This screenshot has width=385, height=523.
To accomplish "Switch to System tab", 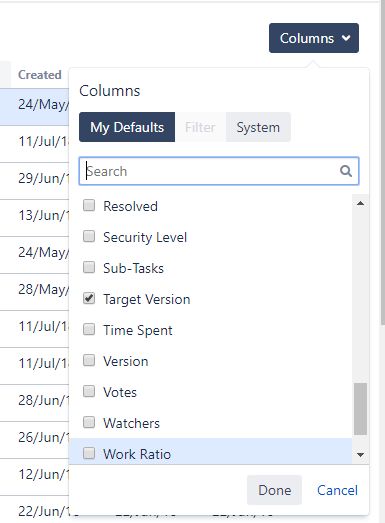I will click(258, 127).
